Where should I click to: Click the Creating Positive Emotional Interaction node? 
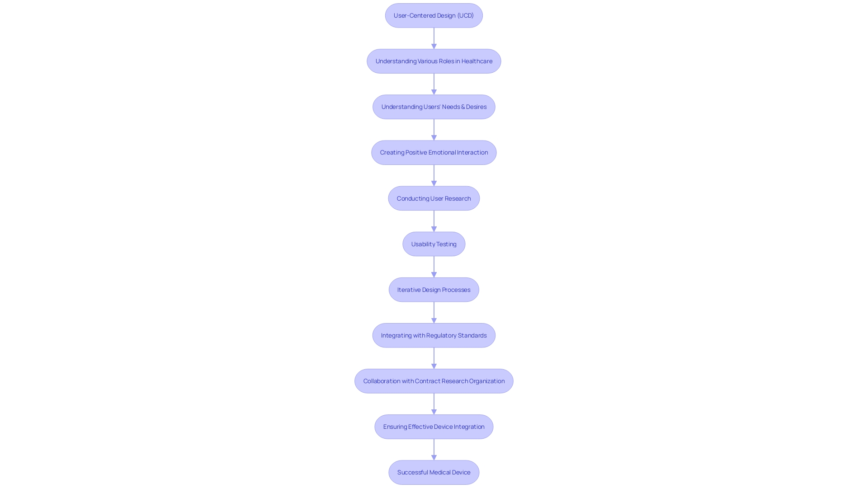434,152
